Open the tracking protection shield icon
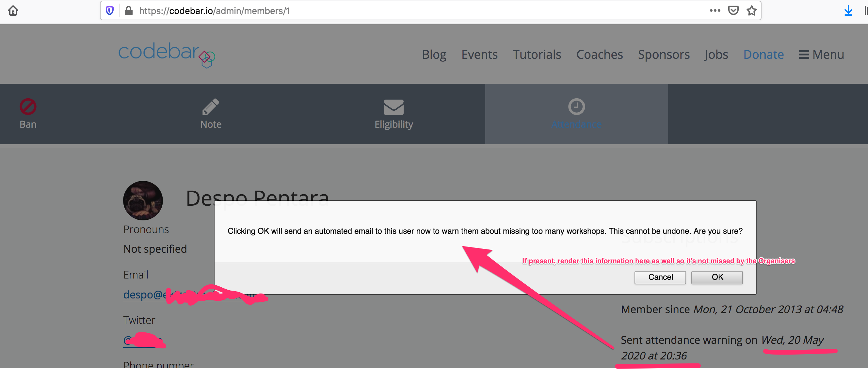The width and height of the screenshot is (868, 382). pos(110,11)
